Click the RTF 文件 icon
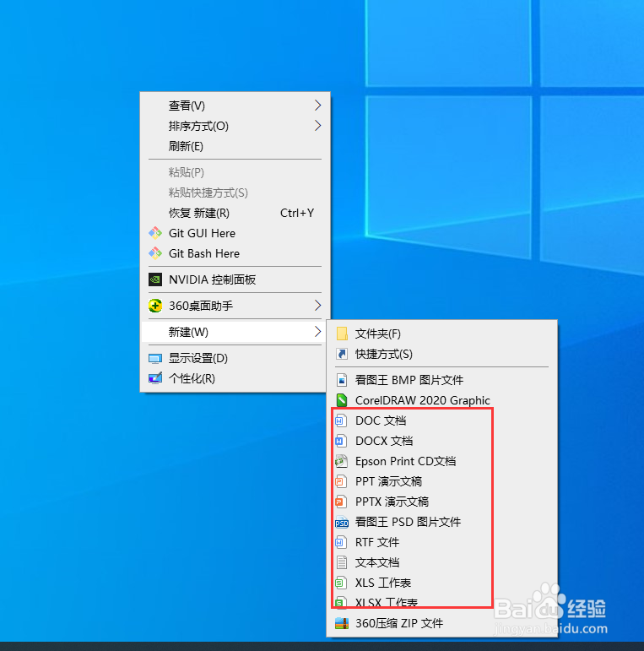 coord(340,542)
